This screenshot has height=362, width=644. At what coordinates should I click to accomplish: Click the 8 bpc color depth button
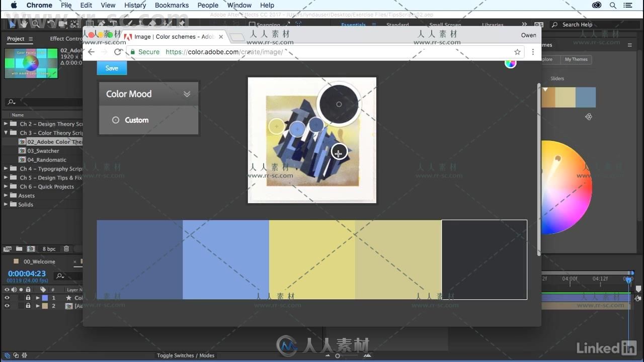coord(49,249)
